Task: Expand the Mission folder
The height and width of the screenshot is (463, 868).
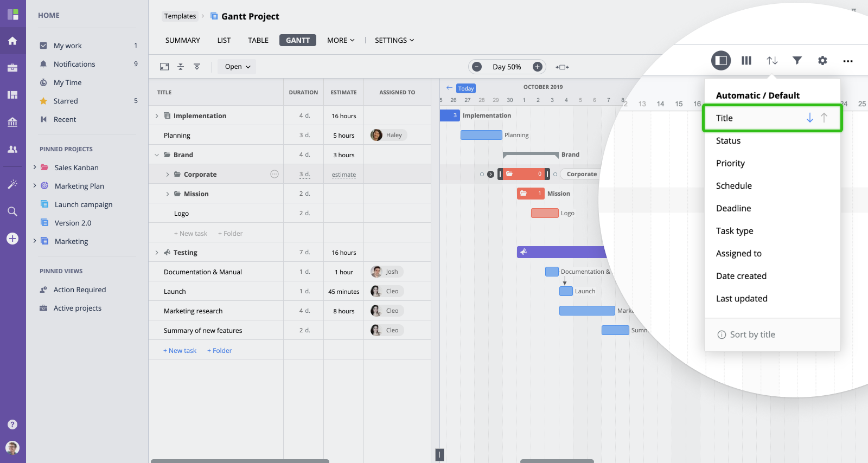Action: click(167, 194)
